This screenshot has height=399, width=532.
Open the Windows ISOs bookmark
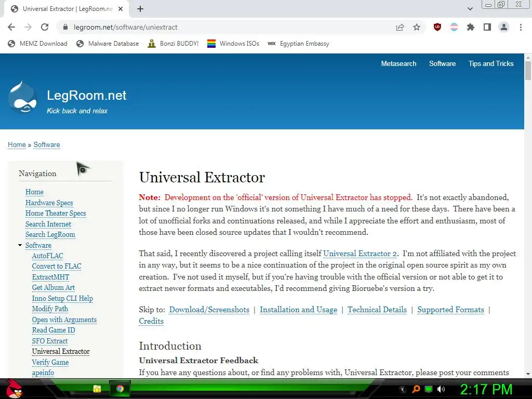pos(233,44)
